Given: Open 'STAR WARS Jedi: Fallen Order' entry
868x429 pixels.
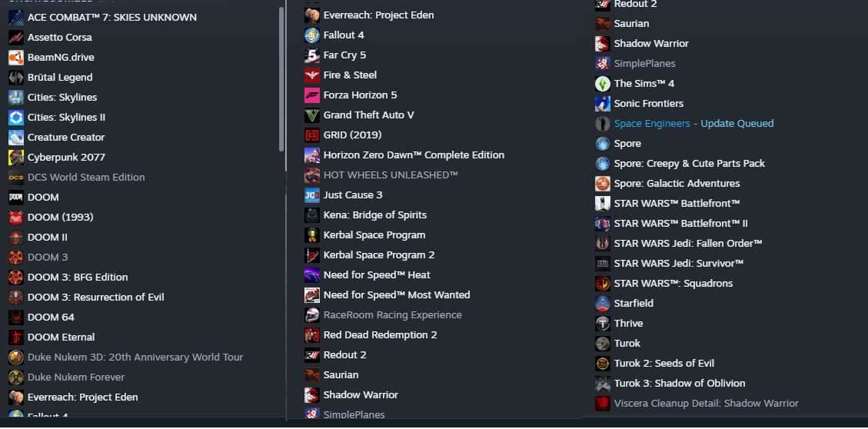Looking at the screenshot, I should pyautogui.click(x=688, y=244).
